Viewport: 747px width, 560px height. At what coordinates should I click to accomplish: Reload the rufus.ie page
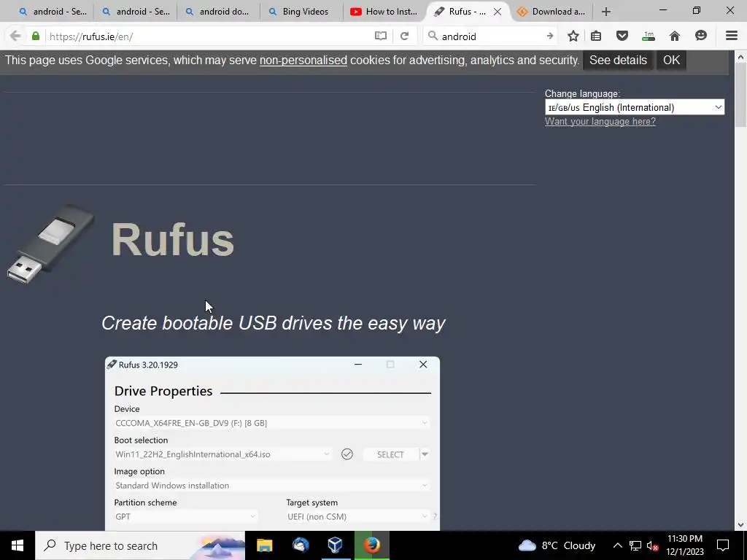click(x=404, y=36)
